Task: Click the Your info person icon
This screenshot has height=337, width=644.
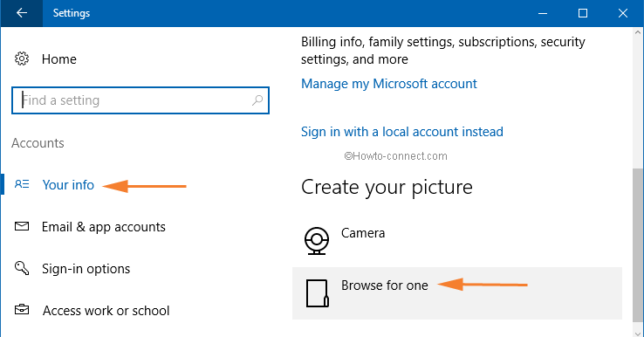Action: point(22,184)
